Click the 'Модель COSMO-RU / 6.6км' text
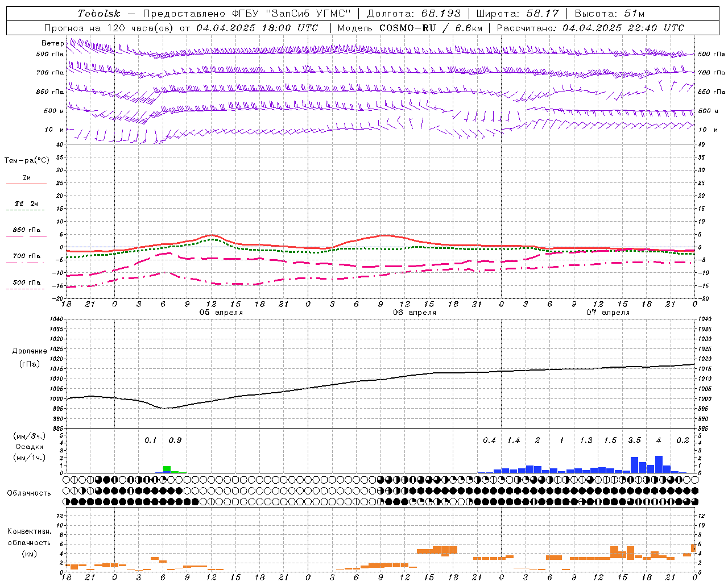Screen dimensions: 728x582 pyautogui.click(x=410, y=28)
